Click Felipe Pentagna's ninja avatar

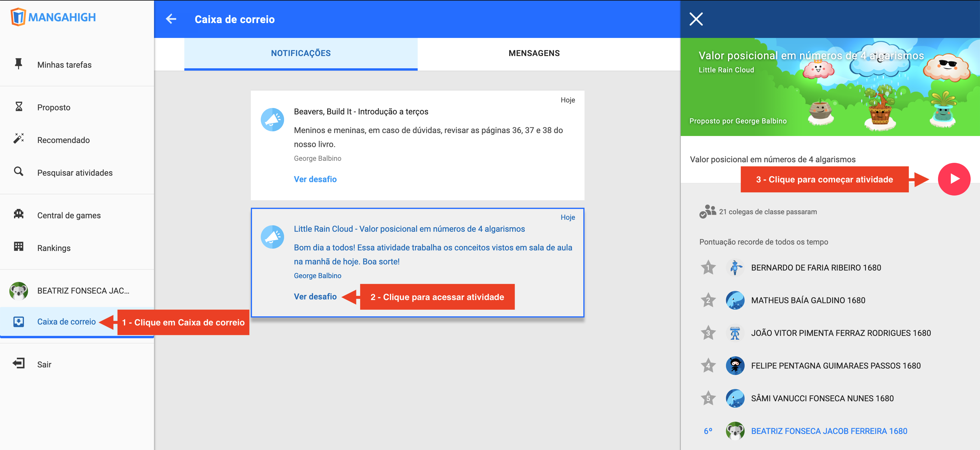click(735, 365)
